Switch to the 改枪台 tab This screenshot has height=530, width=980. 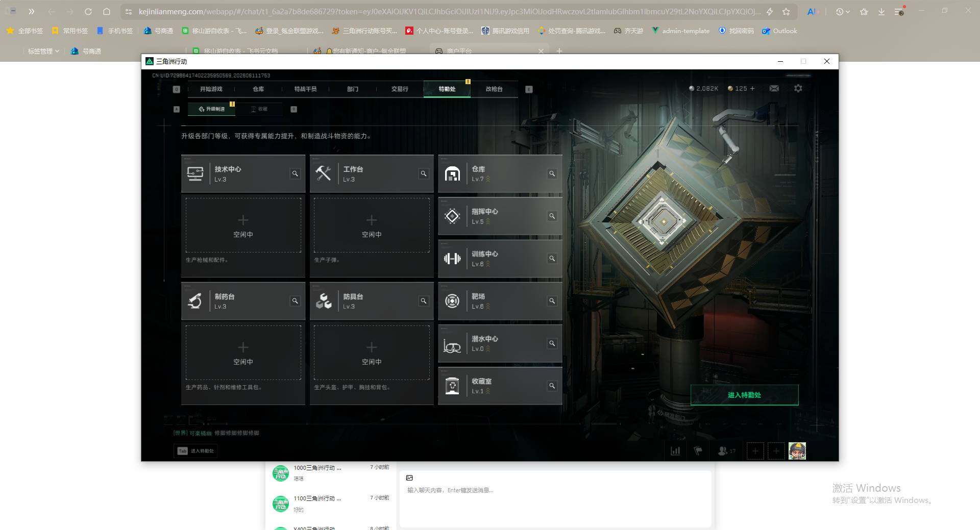coord(494,89)
